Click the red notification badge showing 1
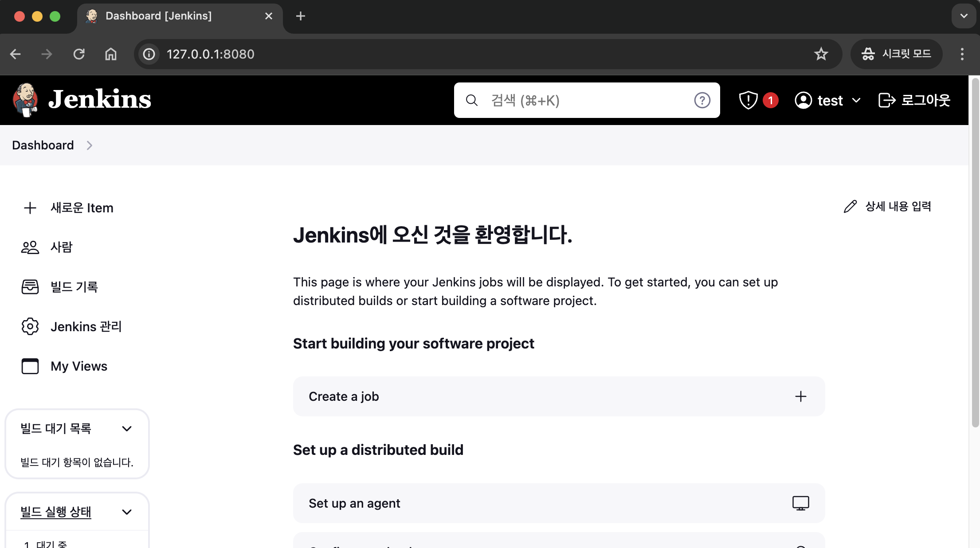The width and height of the screenshot is (980, 548). coord(770,100)
